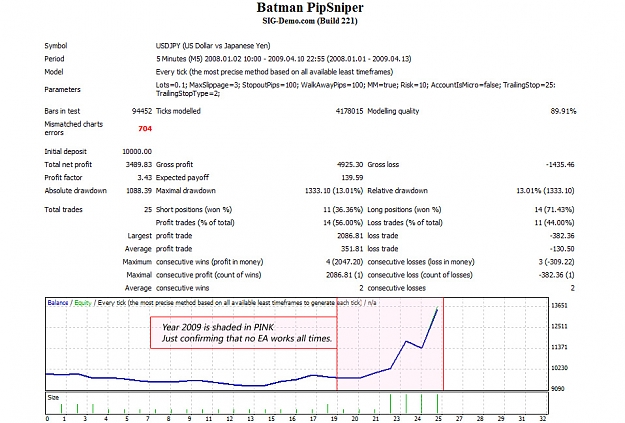Select the short positions value '11 (36.36%)'
625x423 pixels.
pos(343,210)
